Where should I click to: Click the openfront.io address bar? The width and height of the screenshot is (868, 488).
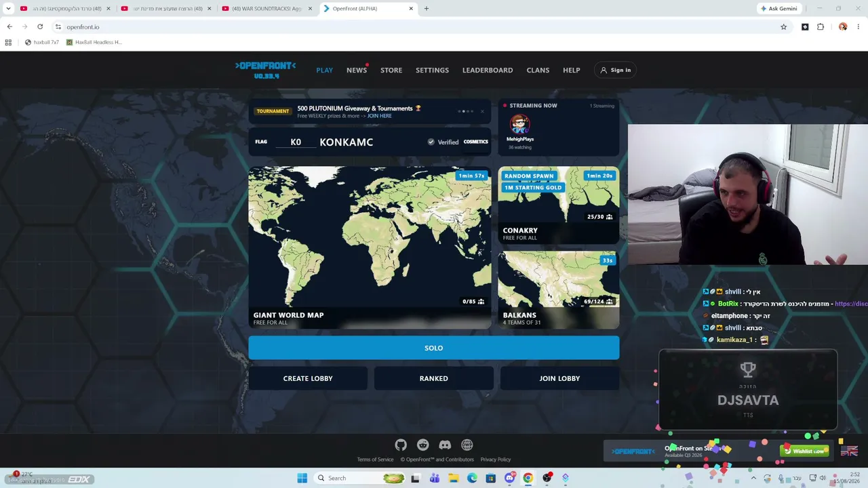click(x=414, y=26)
